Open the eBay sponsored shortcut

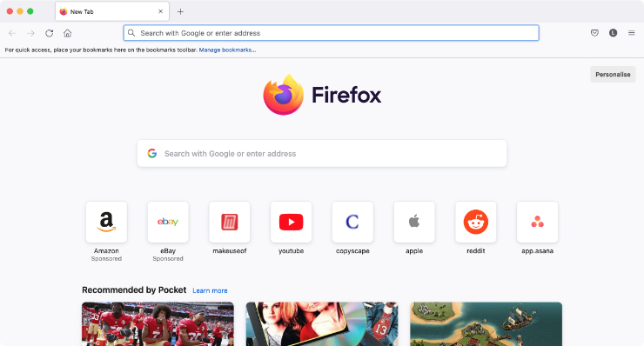click(x=168, y=222)
